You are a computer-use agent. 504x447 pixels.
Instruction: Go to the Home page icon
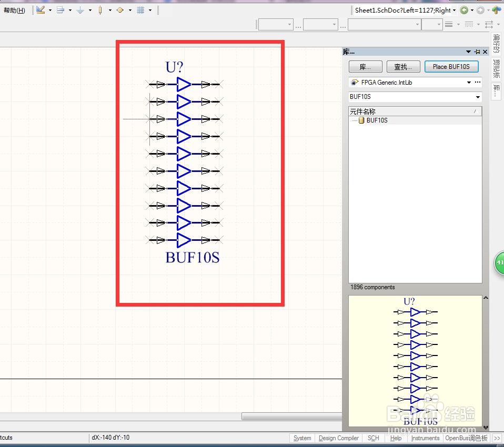click(x=497, y=11)
